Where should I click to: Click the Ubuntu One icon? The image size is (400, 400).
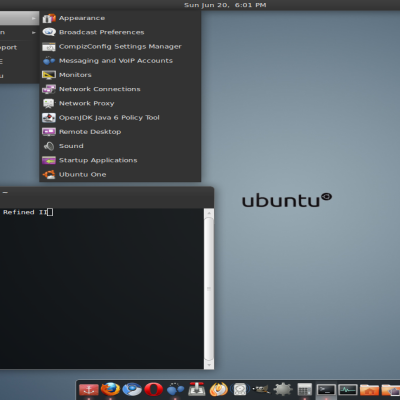(49, 174)
